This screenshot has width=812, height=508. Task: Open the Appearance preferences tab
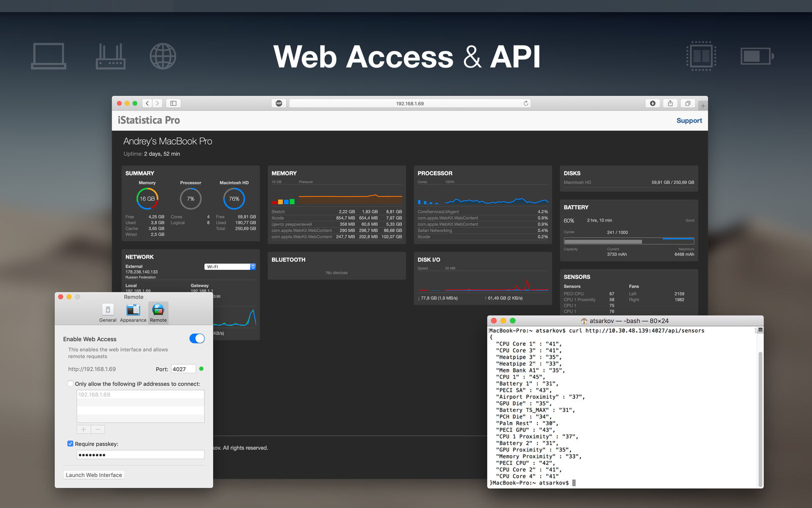point(133,312)
